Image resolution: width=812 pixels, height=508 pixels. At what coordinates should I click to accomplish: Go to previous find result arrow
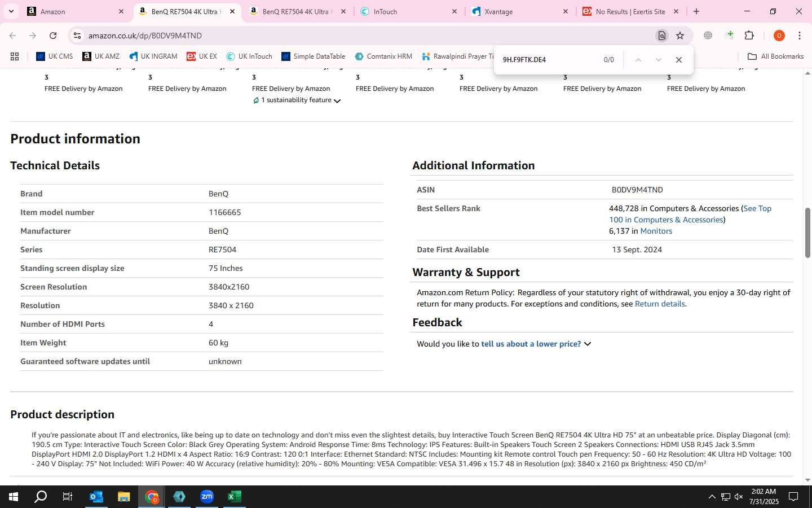638,60
